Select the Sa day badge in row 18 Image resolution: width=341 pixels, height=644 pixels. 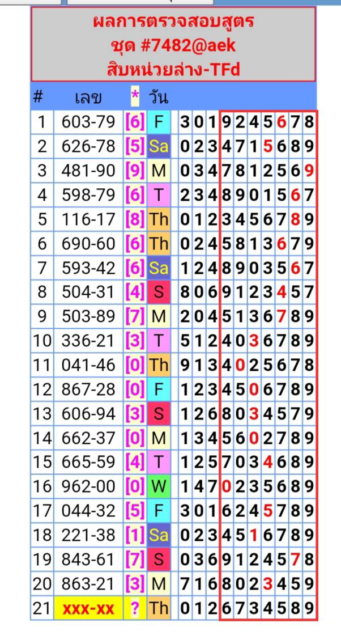click(159, 536)
